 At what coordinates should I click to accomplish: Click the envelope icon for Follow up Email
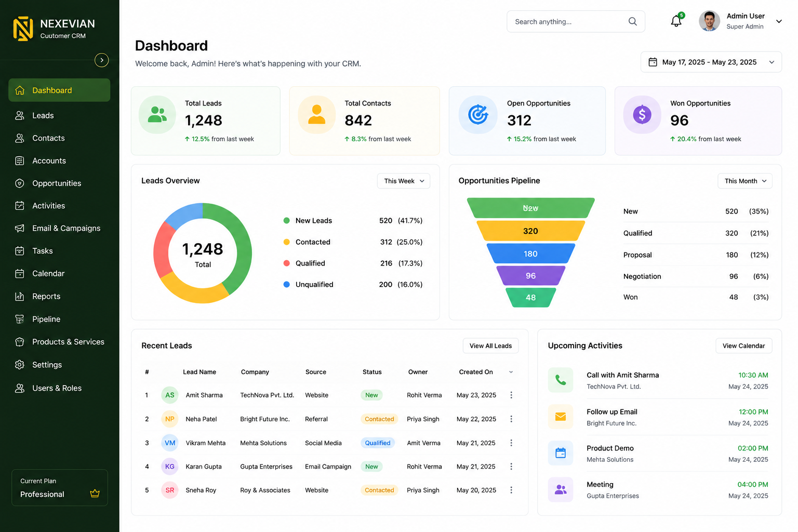click(x=561, y=417)
